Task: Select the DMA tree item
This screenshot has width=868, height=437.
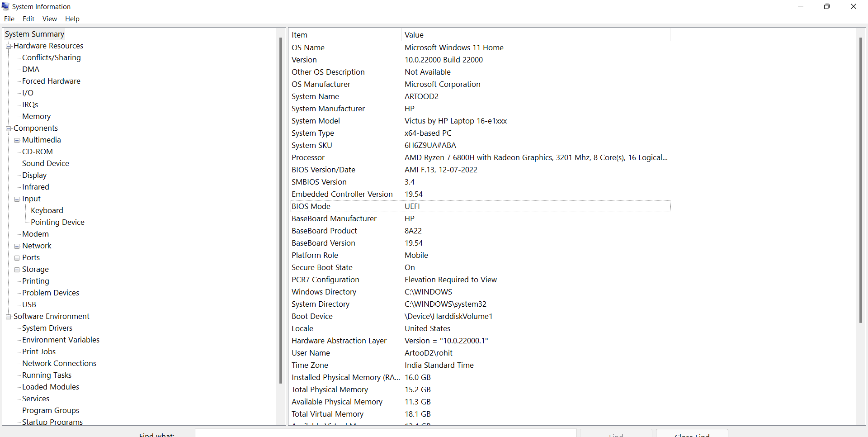Action: click(31, 69)
